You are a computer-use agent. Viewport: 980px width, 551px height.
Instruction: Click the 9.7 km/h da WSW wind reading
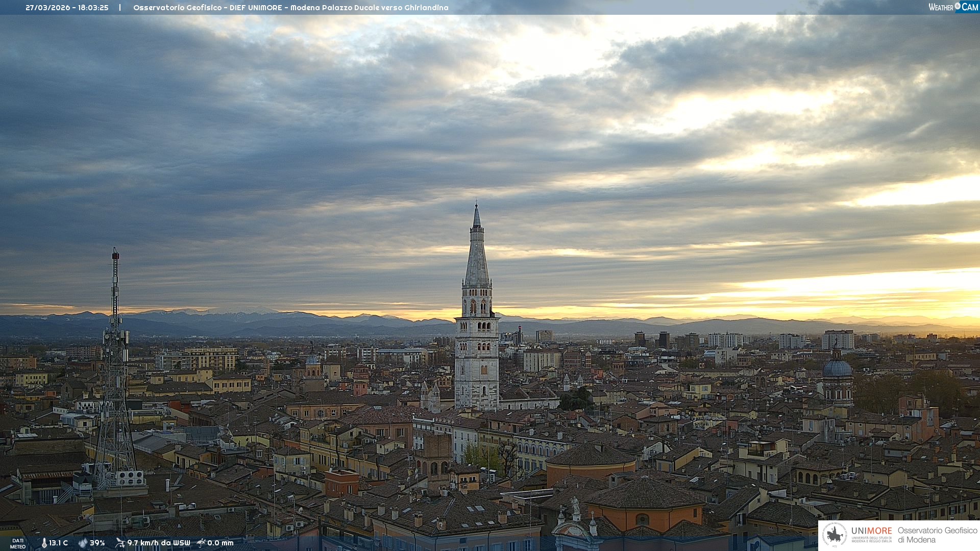pyautogui.click(x=158, y=543)
